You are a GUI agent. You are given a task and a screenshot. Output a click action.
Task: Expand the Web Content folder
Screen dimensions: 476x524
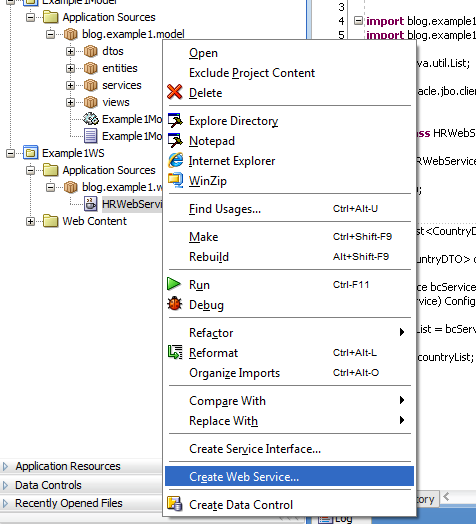click(30, 221)
